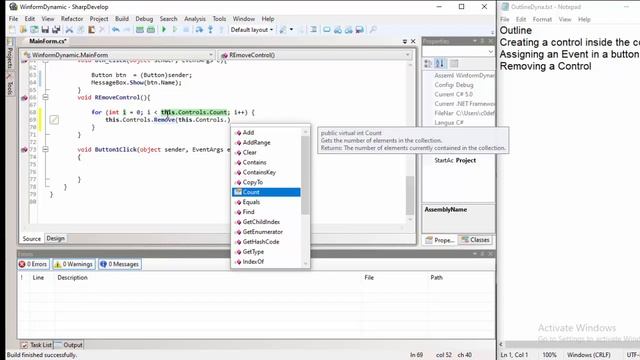Open the Build menu
Image resolution: width=640 pixels, height=360 pixels.
[122, 19]
